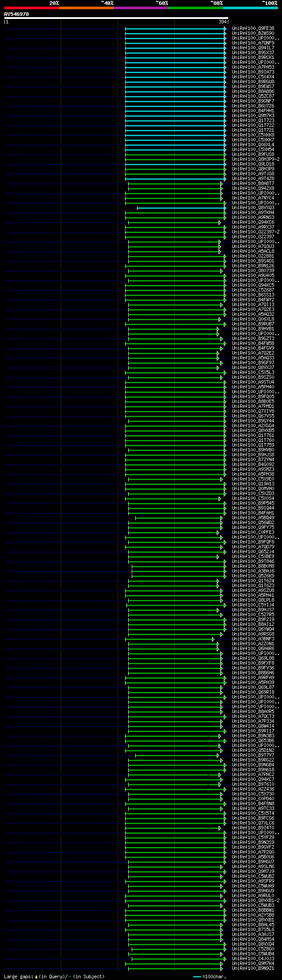Click the green alignment bar for B9SZS0
Image resolution: width=282 pixels, height=980 pixels.
pos(175,377)
